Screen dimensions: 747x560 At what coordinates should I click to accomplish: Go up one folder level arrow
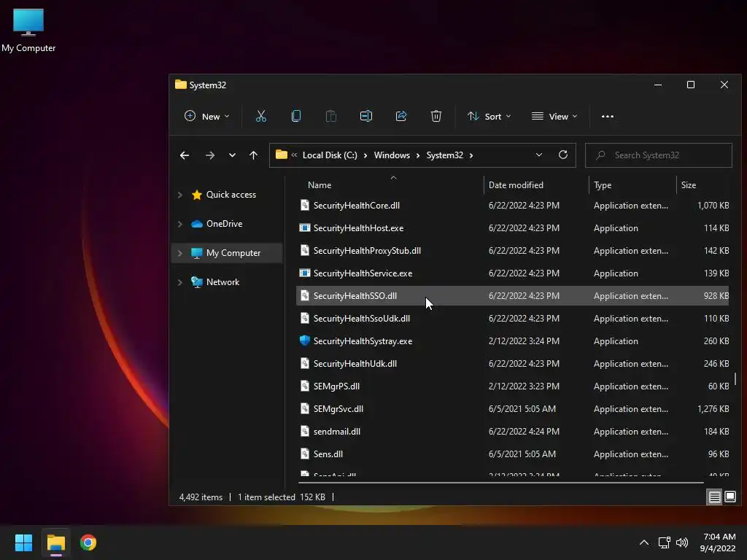[x=253, y=155]
